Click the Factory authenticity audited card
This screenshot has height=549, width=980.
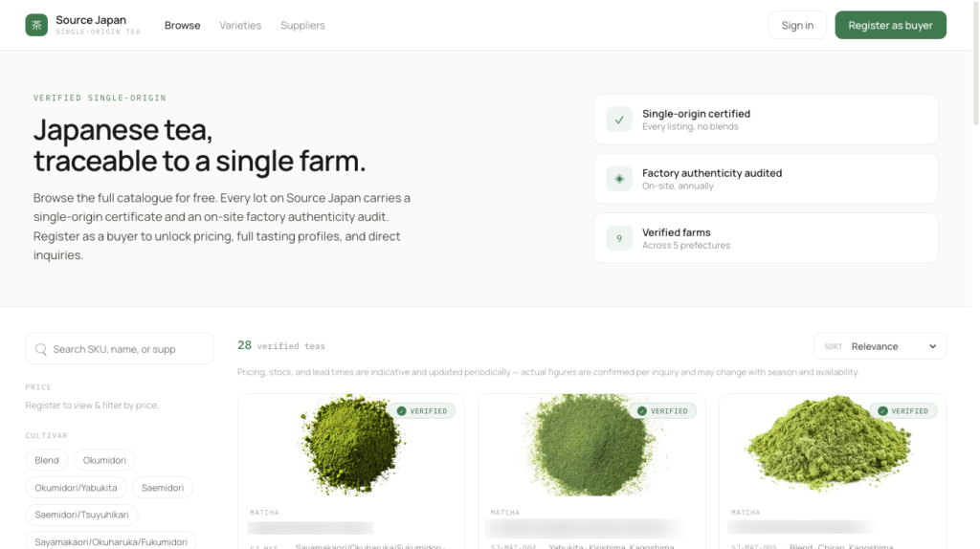pyautogui.click(x=766, y=179)
